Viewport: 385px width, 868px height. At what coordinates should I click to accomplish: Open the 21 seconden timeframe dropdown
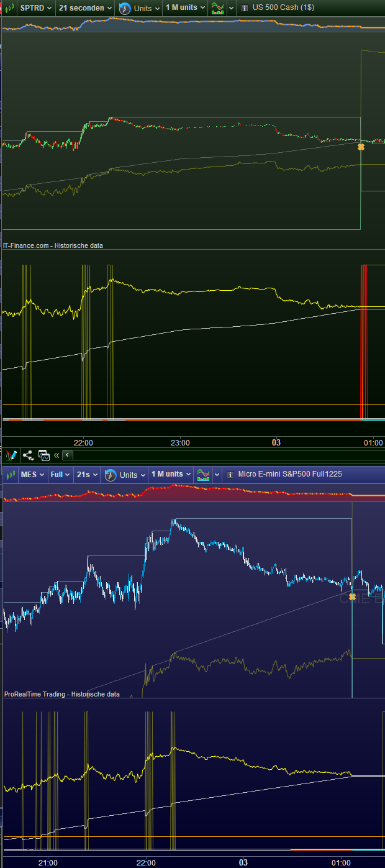[85, 8]
